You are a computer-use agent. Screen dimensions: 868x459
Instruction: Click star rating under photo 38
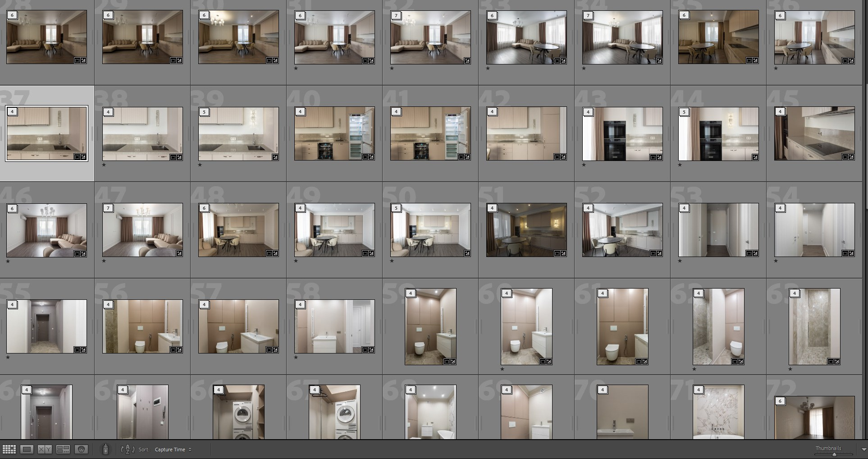click(104, 165)
